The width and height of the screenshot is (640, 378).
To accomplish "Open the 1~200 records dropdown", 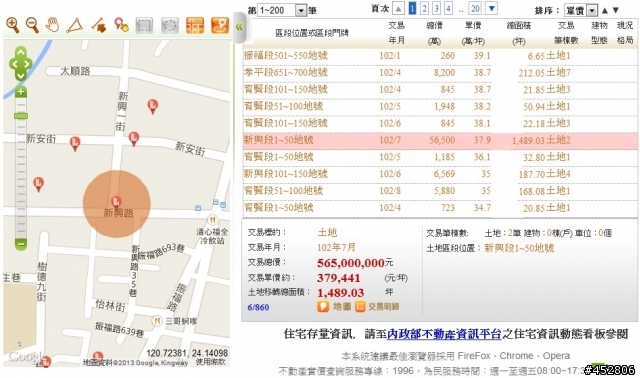I will coord(282,10).
